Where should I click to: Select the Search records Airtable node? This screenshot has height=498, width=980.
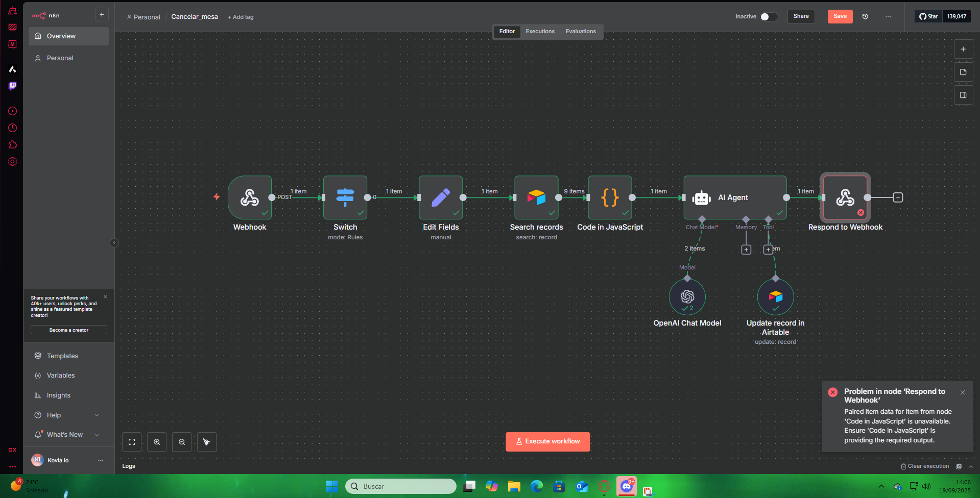[536, 197]
